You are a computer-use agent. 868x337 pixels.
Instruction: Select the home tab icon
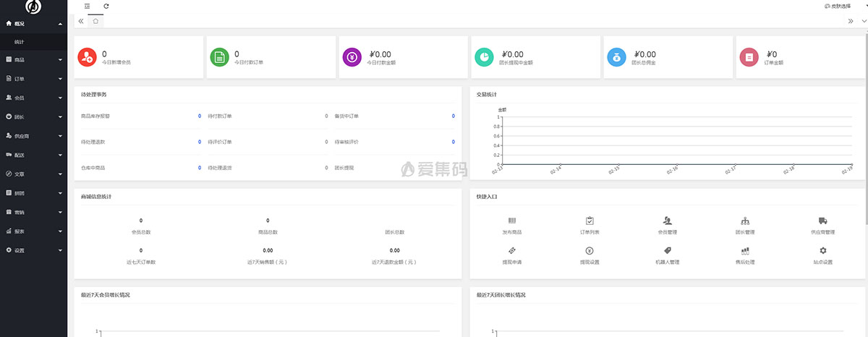[x=95, y=21]
